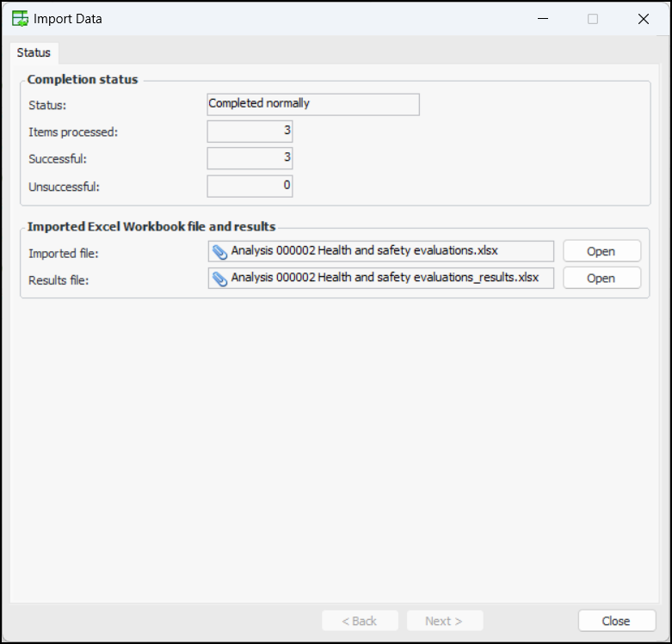The width and height of the screenshot is (672, 644).
Task: Focus the Successful count field
Action: (250, 158)
